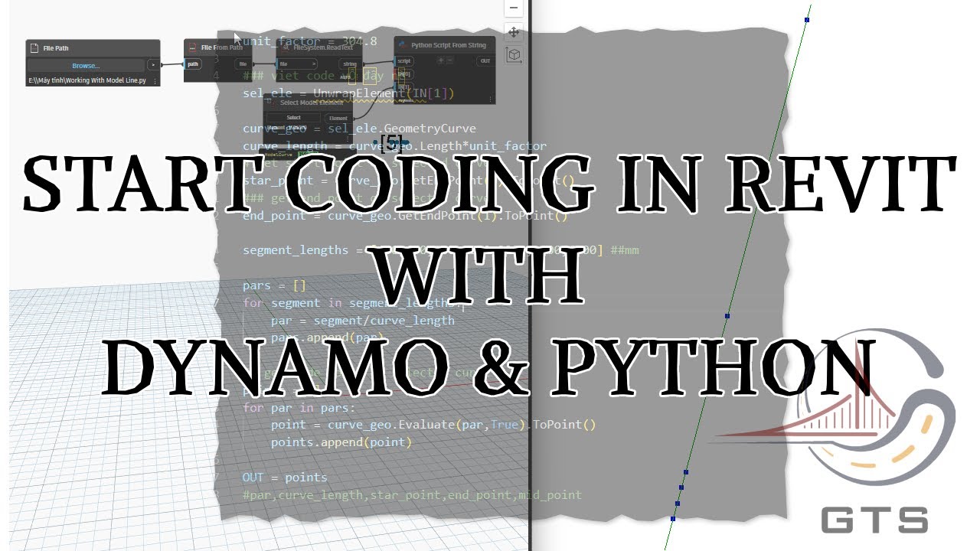Viewport: 980px width, 551px height.
Task: Click the file output port on File From Path
Action: click(243, 64)
